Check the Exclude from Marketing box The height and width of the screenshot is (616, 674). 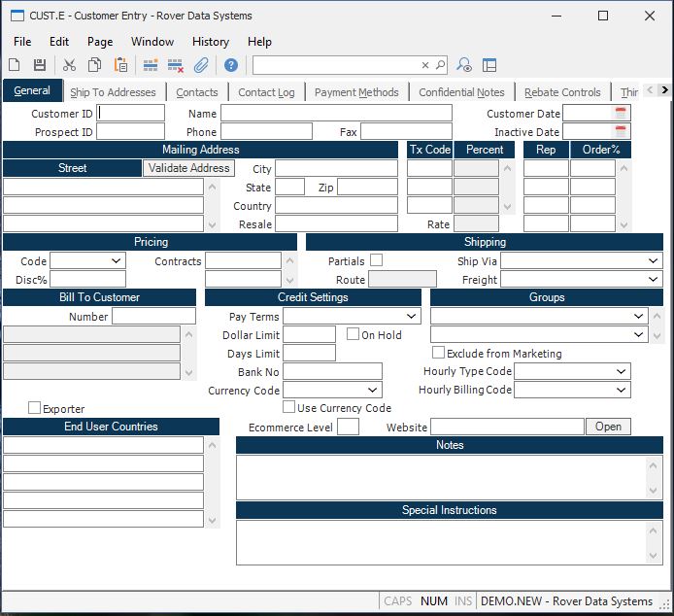[x=438, y=353]
